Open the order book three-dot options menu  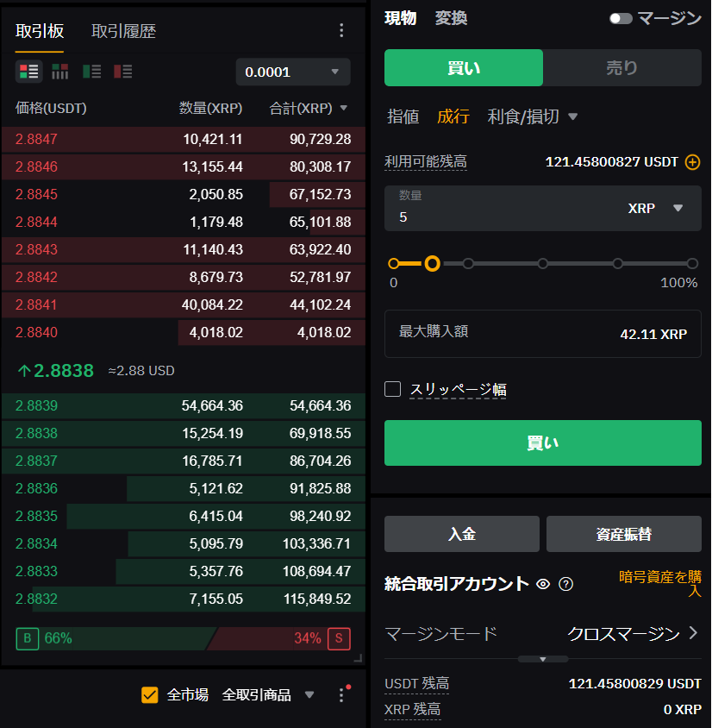coord(341,31)
